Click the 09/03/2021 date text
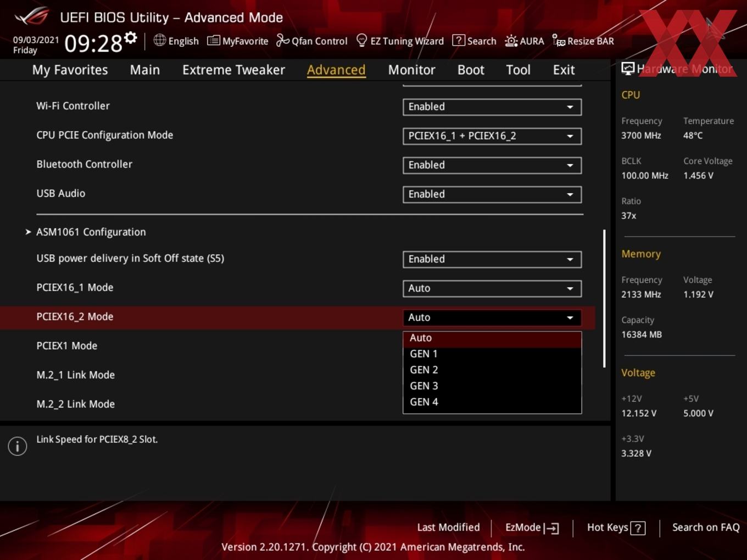The image size is (747, 560). (x=36, y=40)
